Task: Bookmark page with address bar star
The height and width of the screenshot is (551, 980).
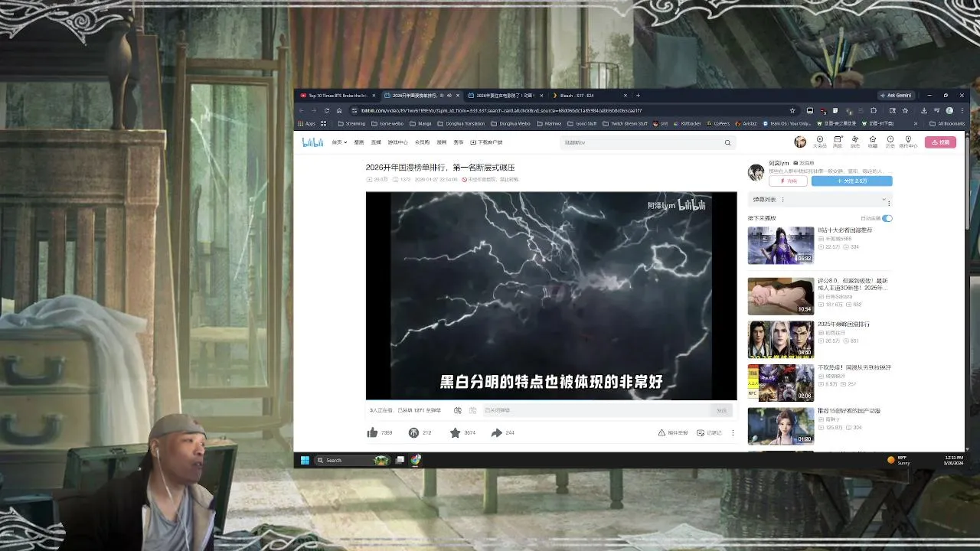Action: point(792,110)
